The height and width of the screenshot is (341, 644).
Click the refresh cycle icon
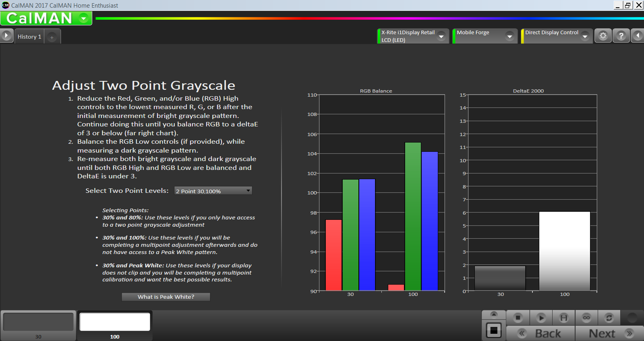(x=609, y=318)
